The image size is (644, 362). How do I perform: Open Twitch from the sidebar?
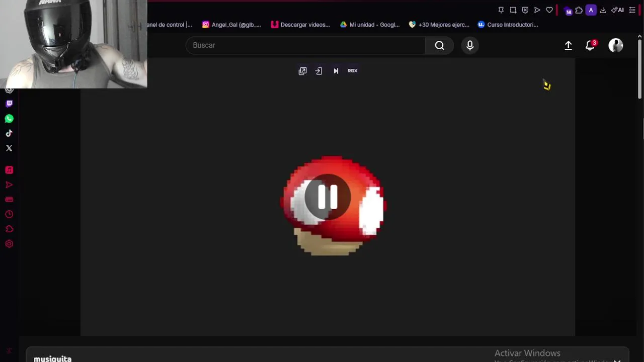tap(9, 104)
